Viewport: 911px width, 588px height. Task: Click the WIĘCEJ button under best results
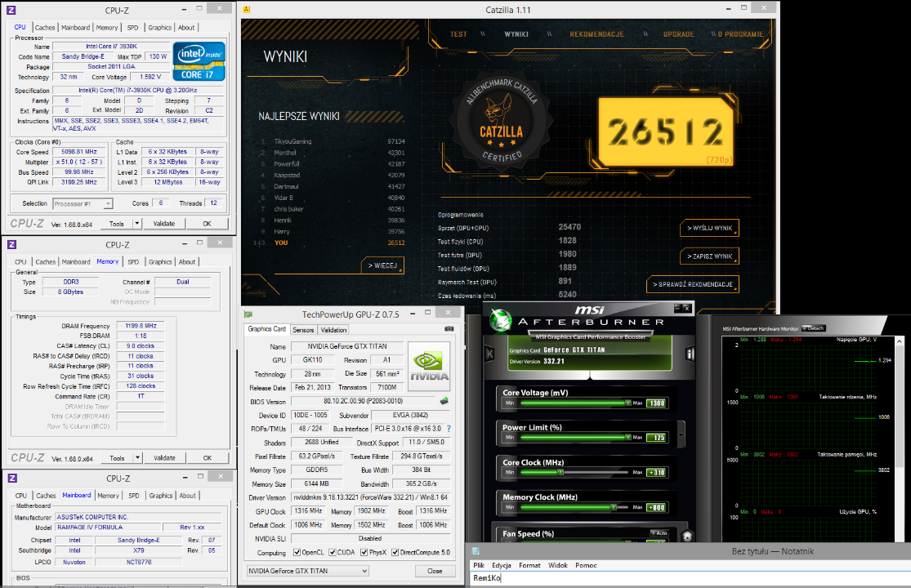coord(382,265)
